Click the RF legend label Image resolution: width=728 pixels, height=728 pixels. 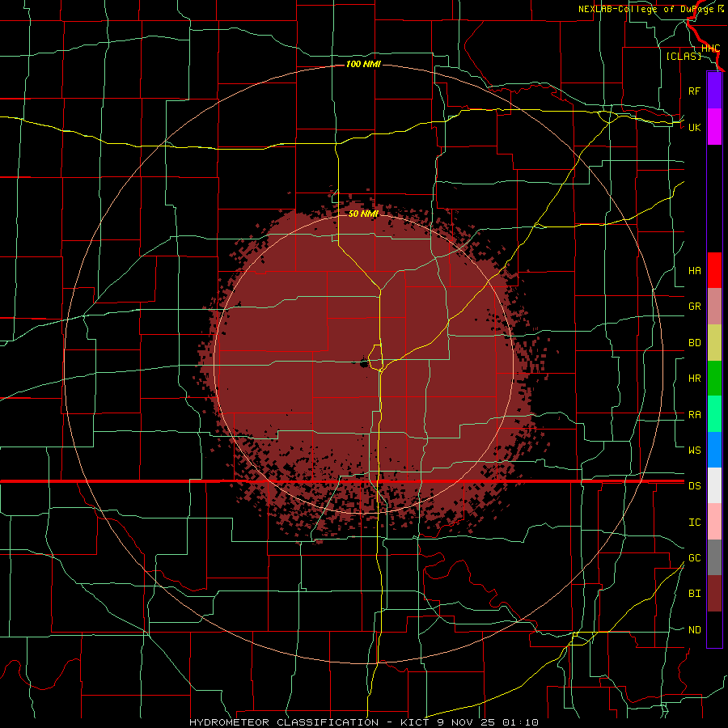click(x=694, y=91)
